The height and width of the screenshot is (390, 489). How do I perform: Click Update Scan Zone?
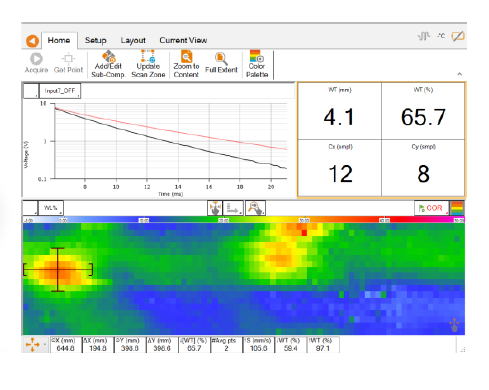[148, 64]
